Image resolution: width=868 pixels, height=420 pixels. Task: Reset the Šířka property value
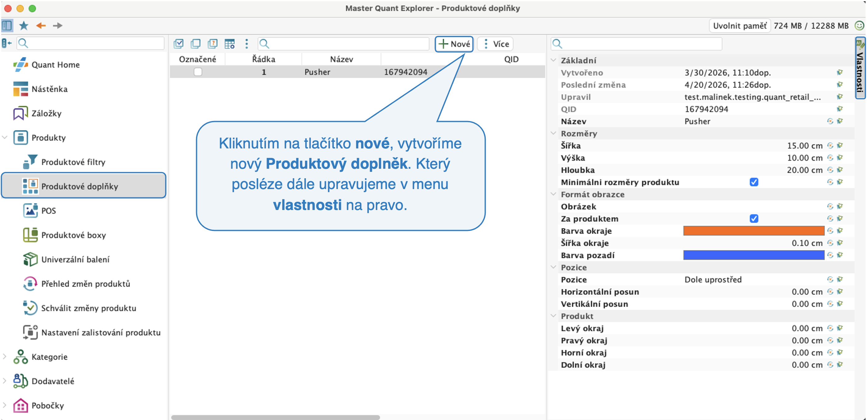[830, 145]
